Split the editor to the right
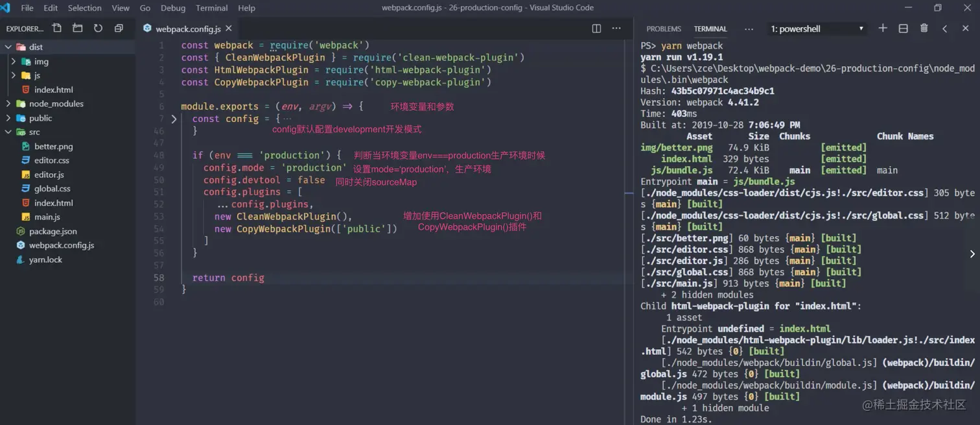980x425 pixels. (x=596, y=29)
